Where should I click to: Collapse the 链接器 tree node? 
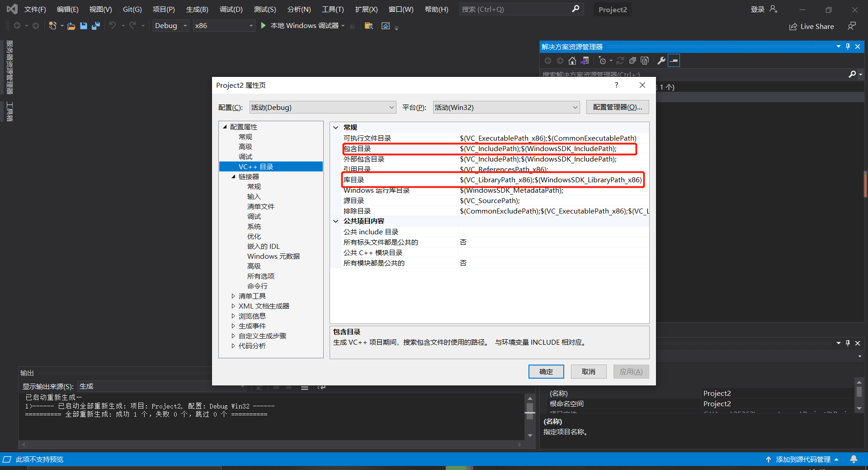pyautogui.click(x=233, y=177)
